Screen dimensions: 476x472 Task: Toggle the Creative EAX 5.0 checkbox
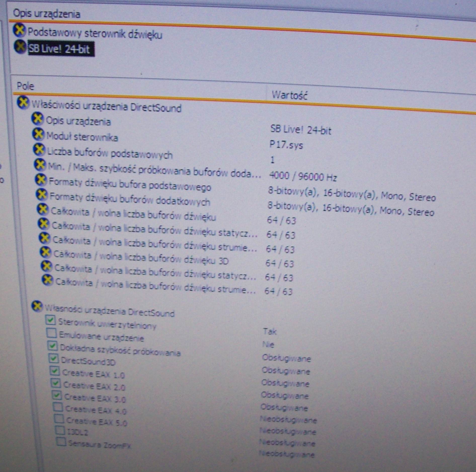coord(59,419)
